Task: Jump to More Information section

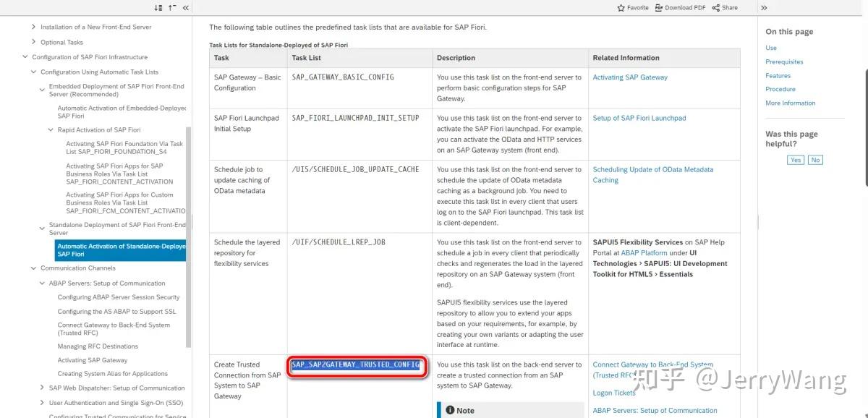Action: [790, 103]
